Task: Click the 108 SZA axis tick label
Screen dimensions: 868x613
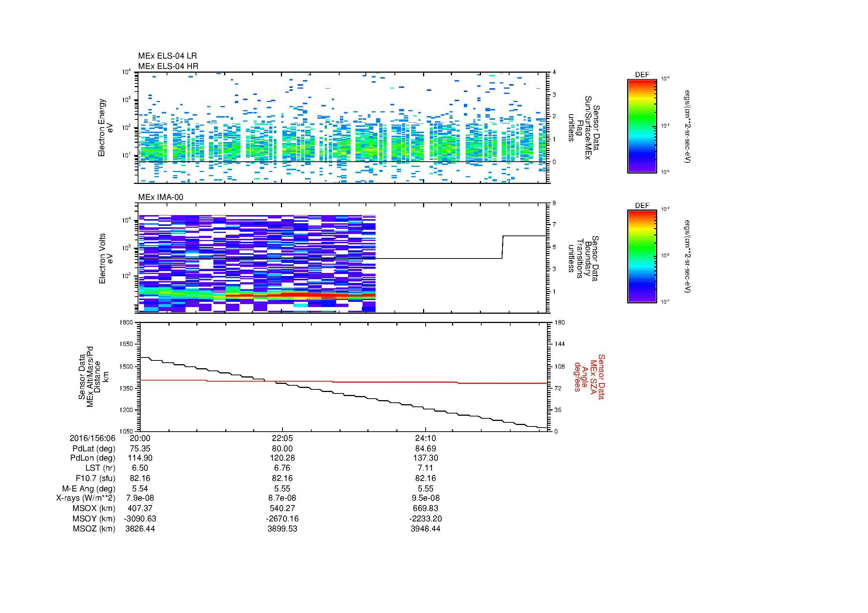Action: point(560,366)
